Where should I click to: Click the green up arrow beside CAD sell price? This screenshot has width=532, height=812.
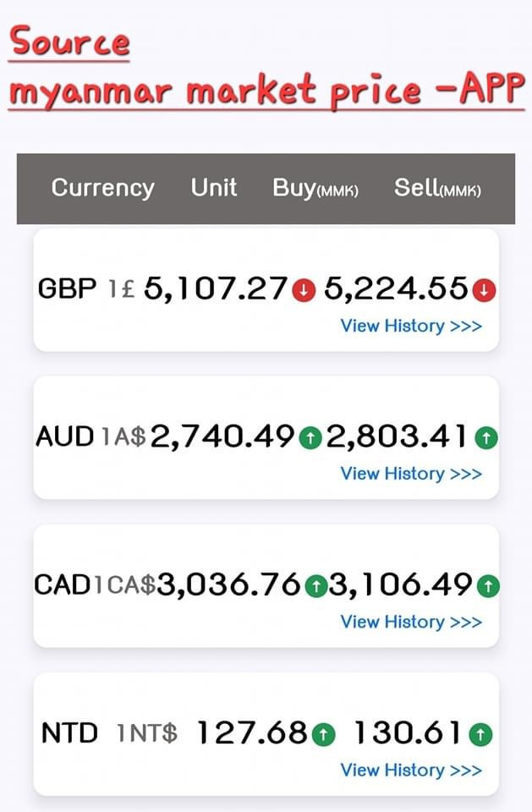(x=488, y=585)
